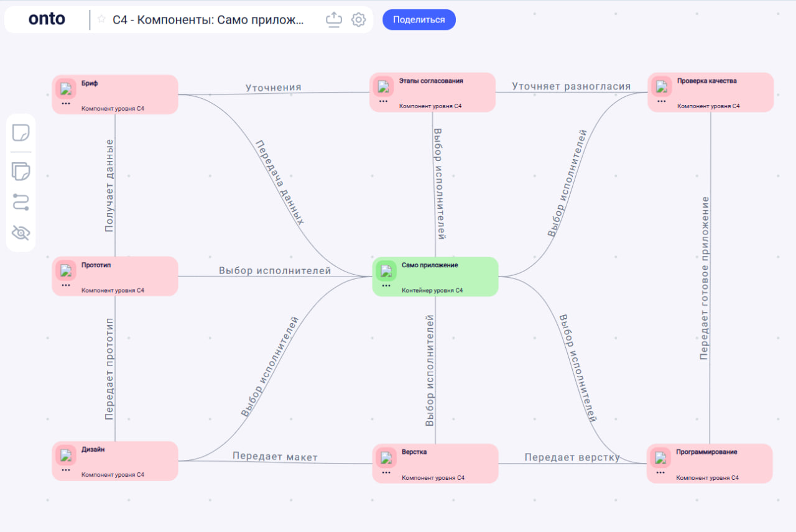
Task: Select the connector line tool
Action: tap(21, 202)
